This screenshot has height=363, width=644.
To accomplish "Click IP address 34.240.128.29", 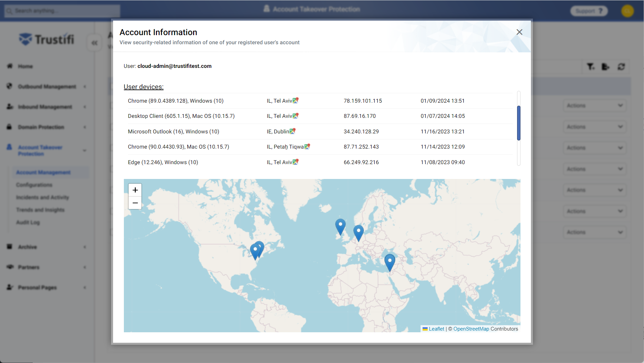I will tap(361, 131).
